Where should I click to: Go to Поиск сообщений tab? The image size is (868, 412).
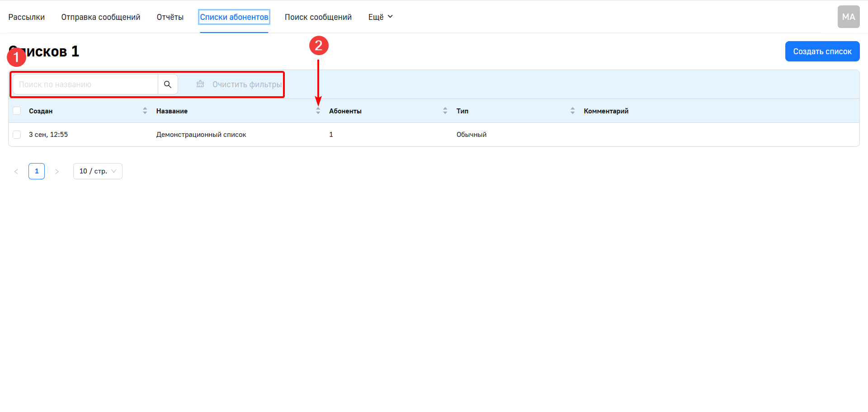318,17
